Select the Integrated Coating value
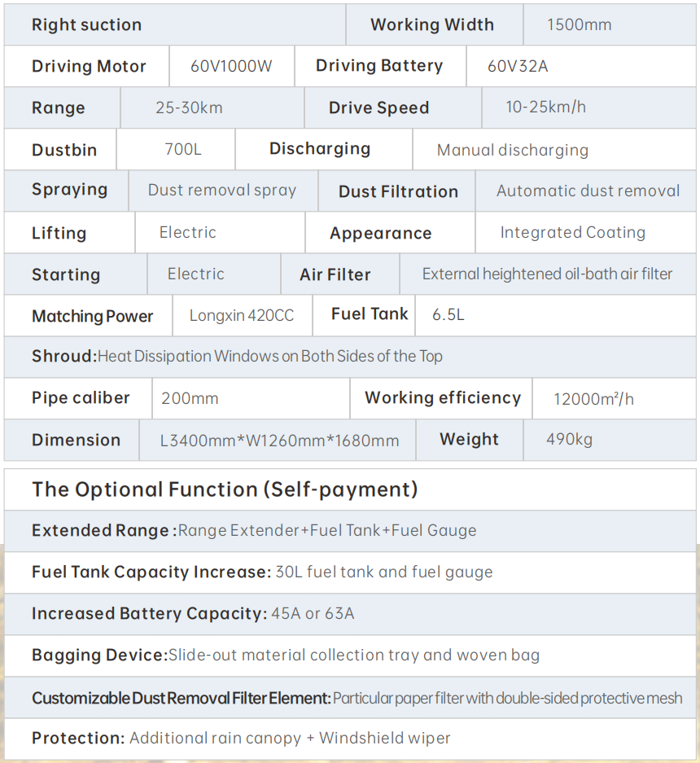 (572, 233)
